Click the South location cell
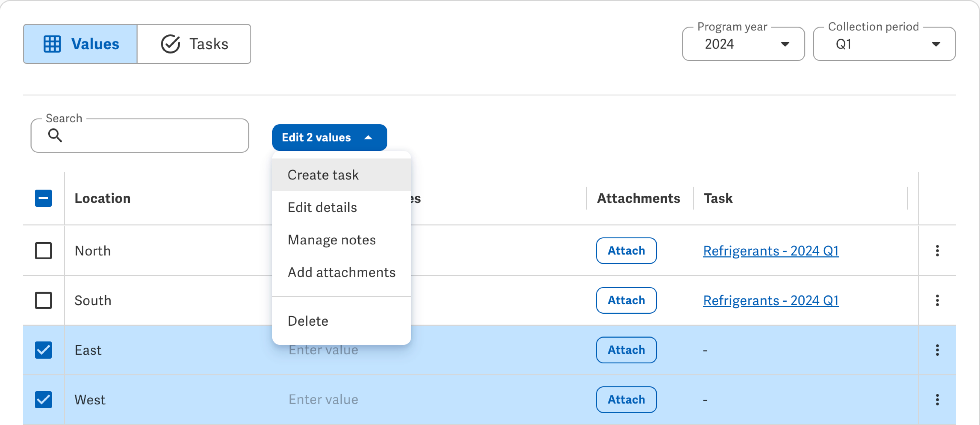The height and width of the screenshot is (425, 980). (93, 300)
